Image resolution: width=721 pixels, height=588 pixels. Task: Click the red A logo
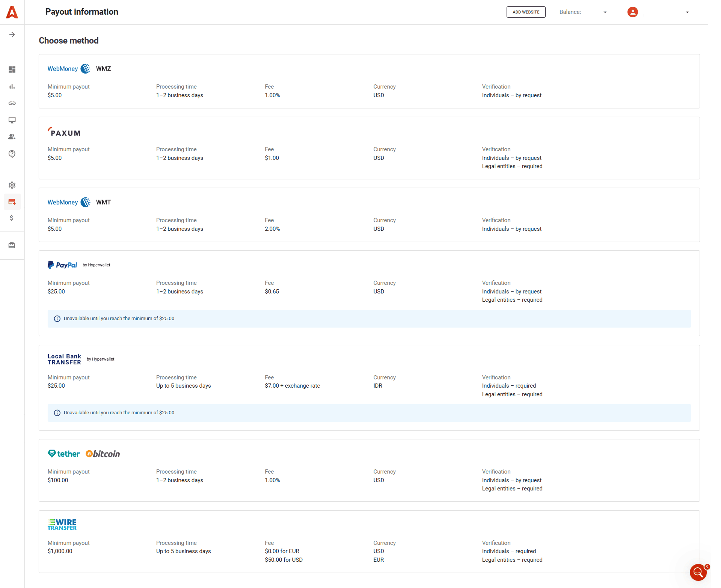pos(12,12)
